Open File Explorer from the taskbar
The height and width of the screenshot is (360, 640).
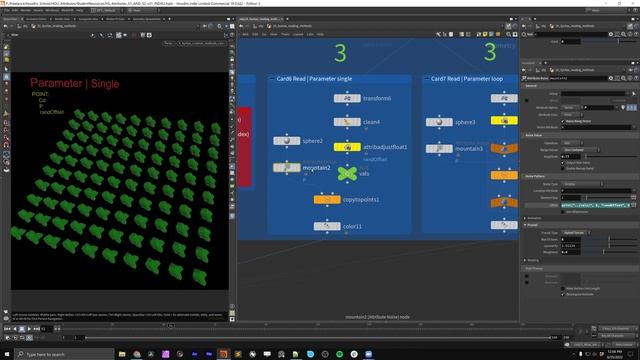pyautogui.click(x=122, y=354)
